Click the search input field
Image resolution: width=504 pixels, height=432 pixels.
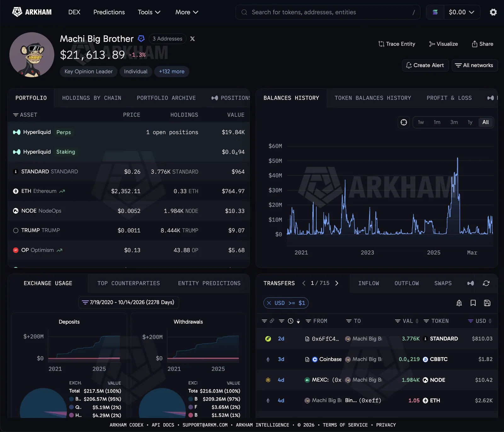(x=328, y=12)
